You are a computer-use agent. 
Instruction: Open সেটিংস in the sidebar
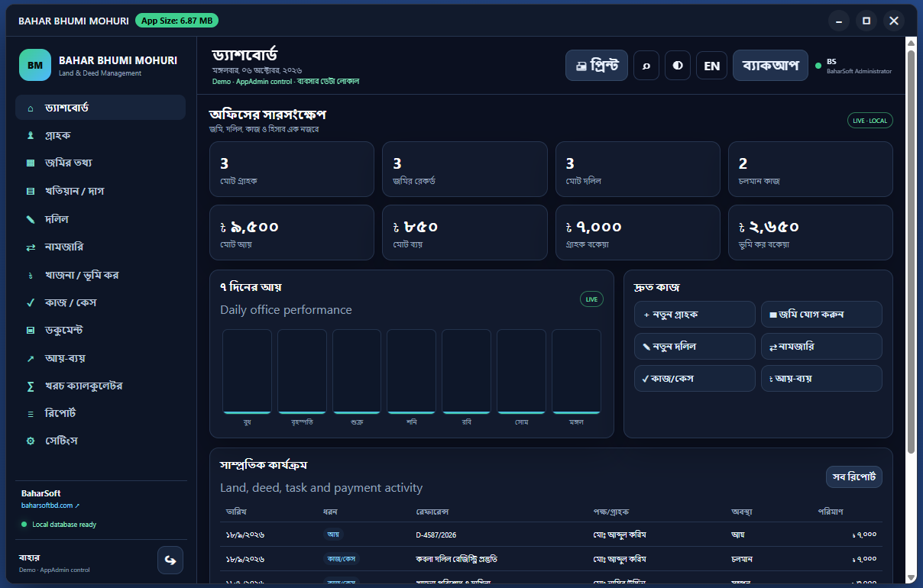click(x=100, y=441)
